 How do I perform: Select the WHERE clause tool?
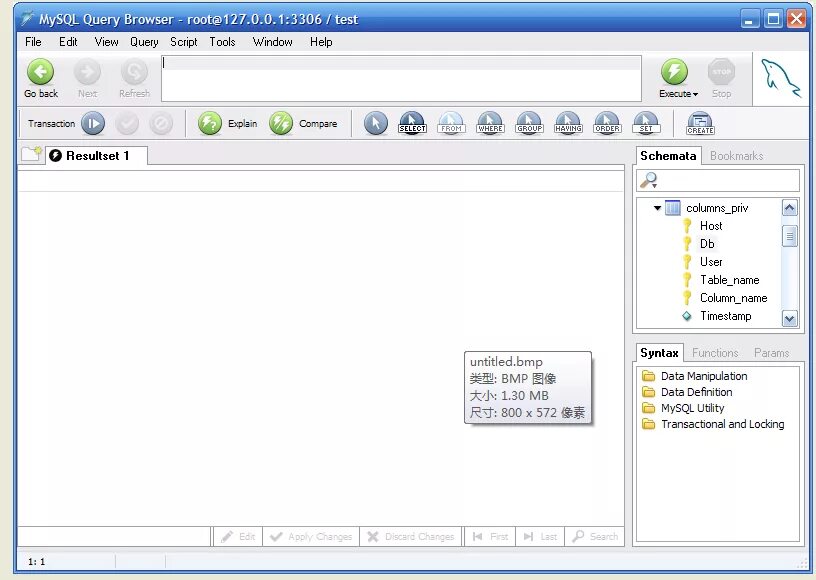pos(490,124)
